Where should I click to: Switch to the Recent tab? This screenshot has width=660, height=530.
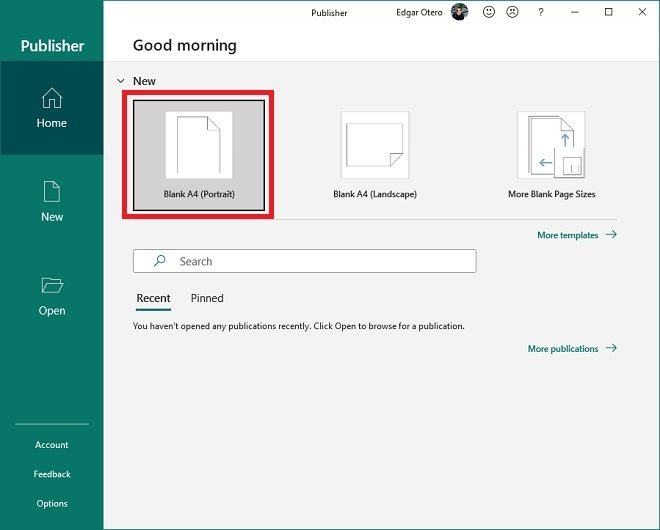click(x=153, y=298)
